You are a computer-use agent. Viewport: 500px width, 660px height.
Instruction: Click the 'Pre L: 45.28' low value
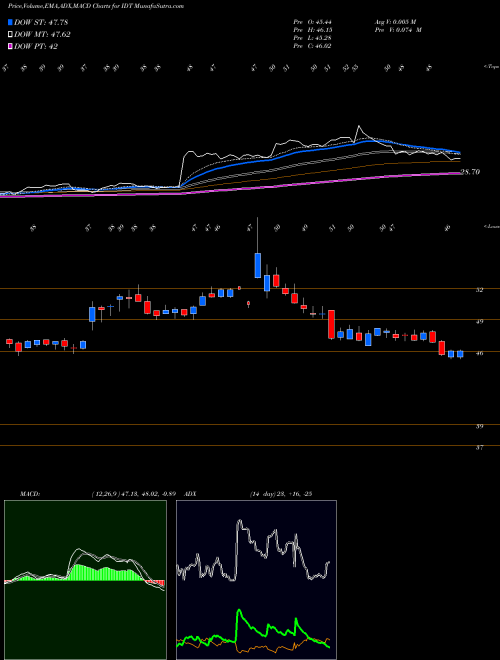coord(312,38)
